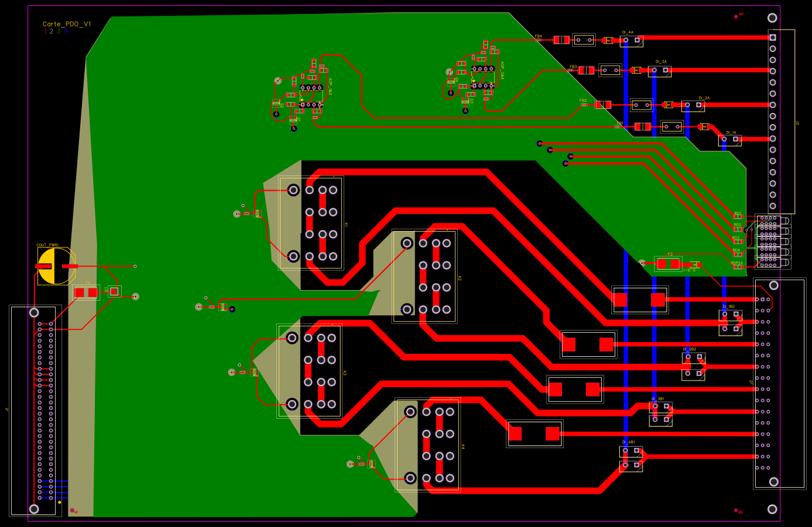Select the DI_2B2 diode footprint
Screen dimensions: 812x527
(x=694, y=366)
